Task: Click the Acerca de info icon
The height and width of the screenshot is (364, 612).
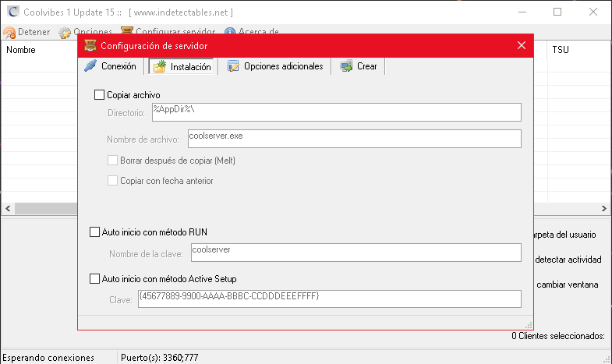Action: (x=230, y=32)
